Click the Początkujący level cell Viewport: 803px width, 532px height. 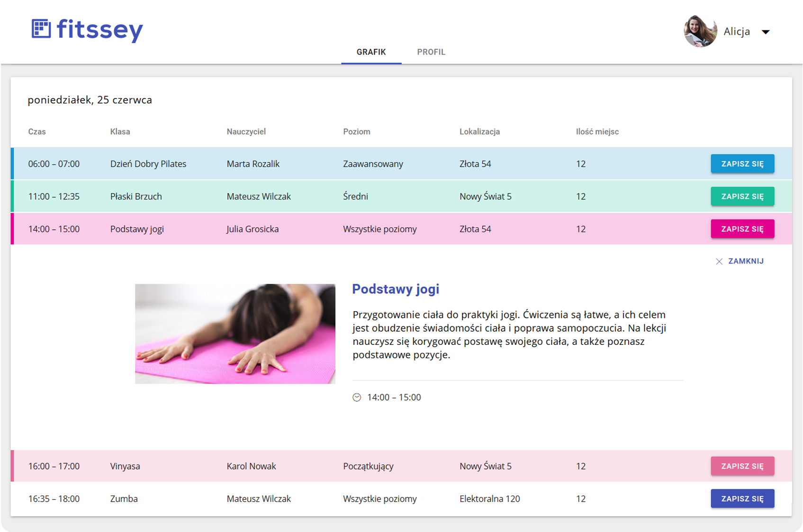368,466
